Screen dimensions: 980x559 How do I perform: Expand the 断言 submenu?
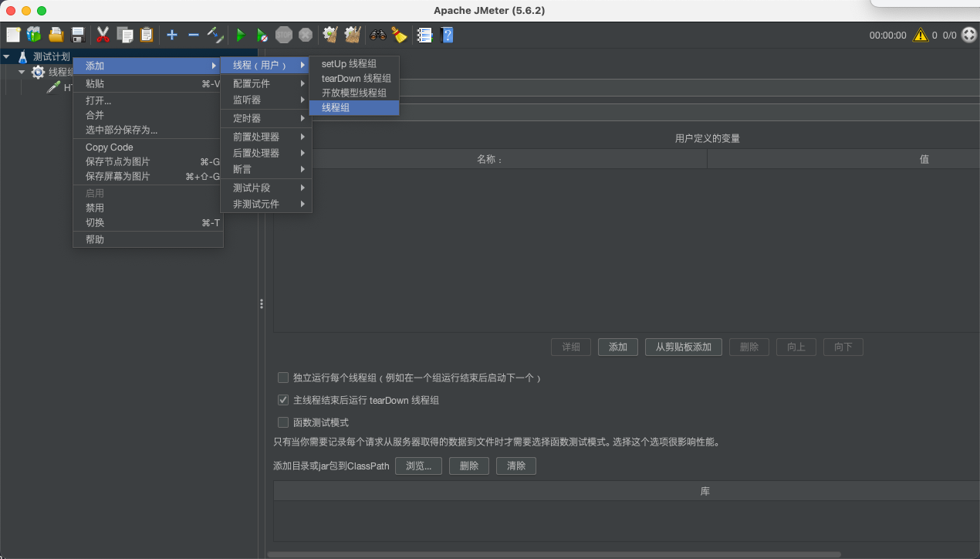[x=265, y=169]
